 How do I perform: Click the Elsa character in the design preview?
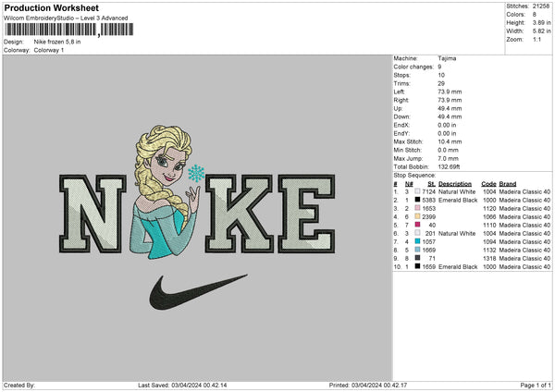click(166, 191)
